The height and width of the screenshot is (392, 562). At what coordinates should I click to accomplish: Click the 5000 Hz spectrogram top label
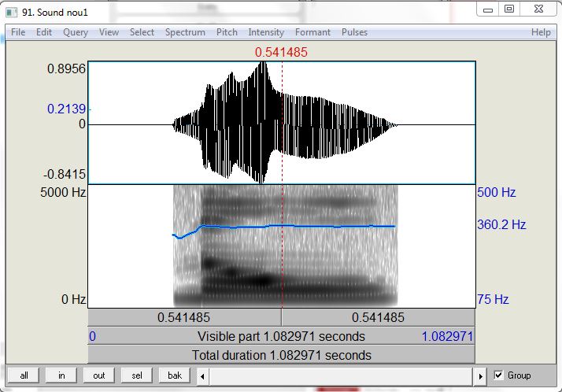[63, 192]
